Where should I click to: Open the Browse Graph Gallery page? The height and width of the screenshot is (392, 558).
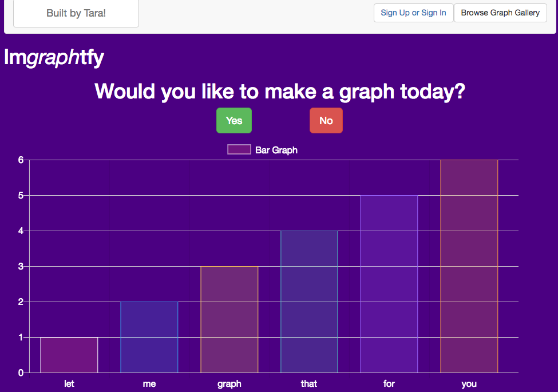click(x=500, y=13)
